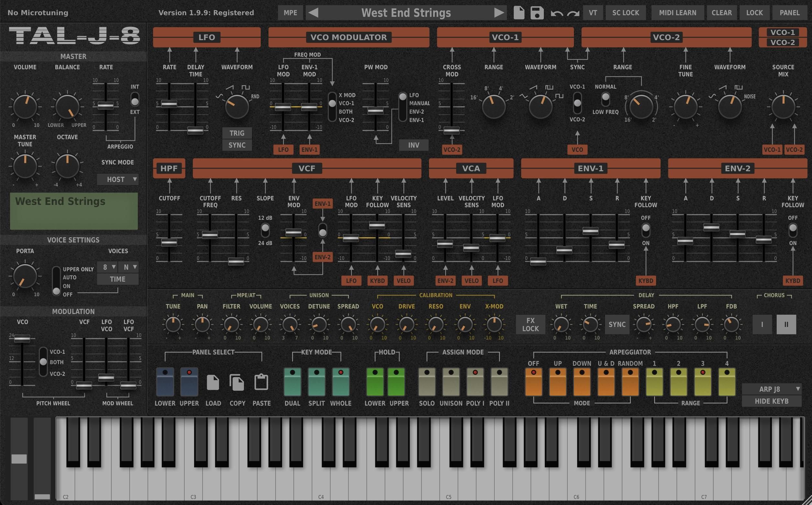The width and height of the screenshot is (812, 505).
Task: Go to next preset arrow
Action: tap(499, 13)
